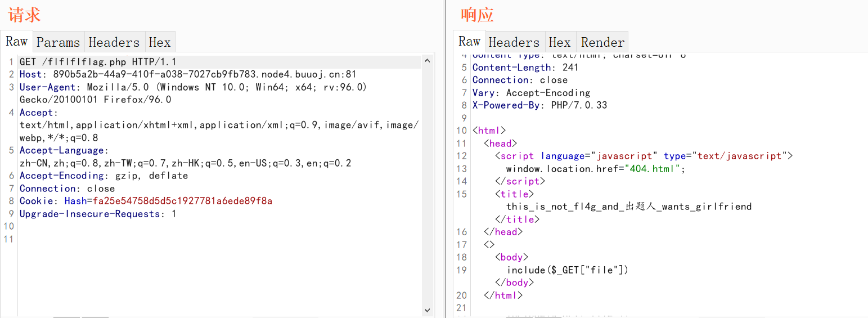Click the X-Powered-By PHP/7.0.33 line
Screen dimensions: 868x318
tap(539, 105)
